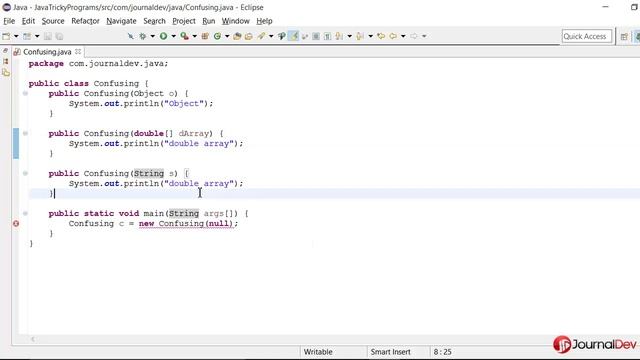Open the New wizard dropdown arrow
The height and width of the screenshot is (360, 640).
(16, 36)
